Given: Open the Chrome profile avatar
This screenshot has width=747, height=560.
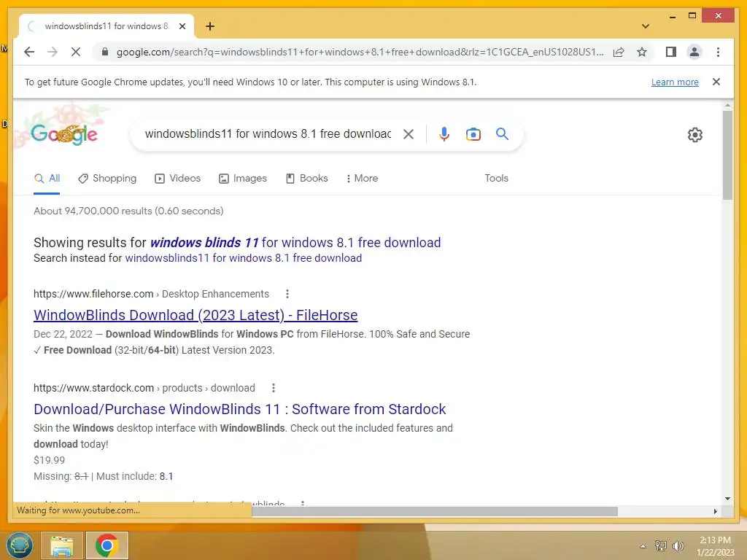Looking at the screenshot, I should click(x=694, y=52).
